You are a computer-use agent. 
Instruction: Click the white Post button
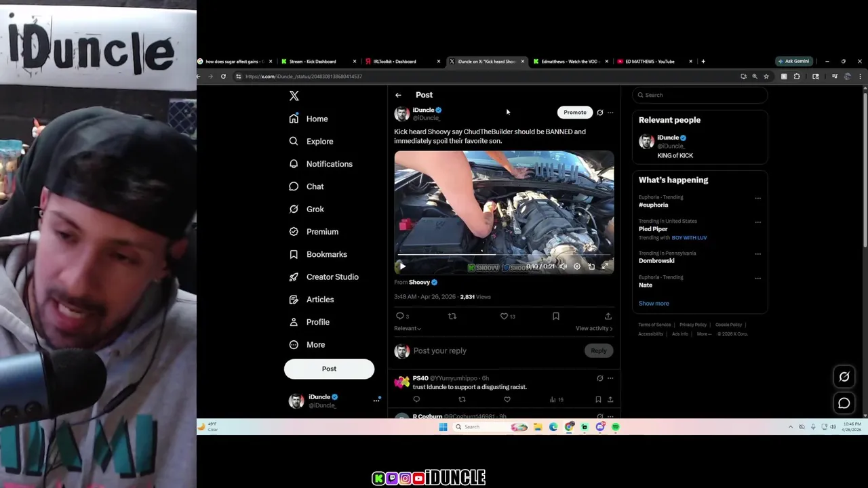point(329,369)
